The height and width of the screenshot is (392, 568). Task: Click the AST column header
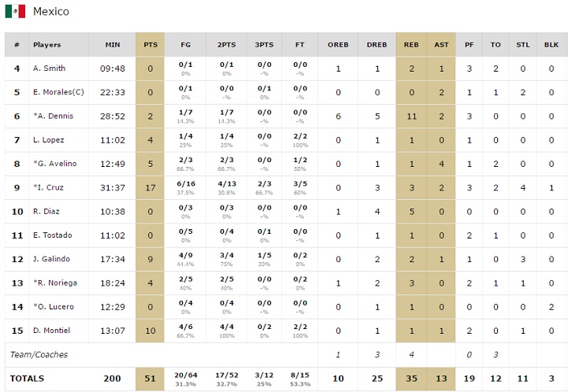click(441, 45)
